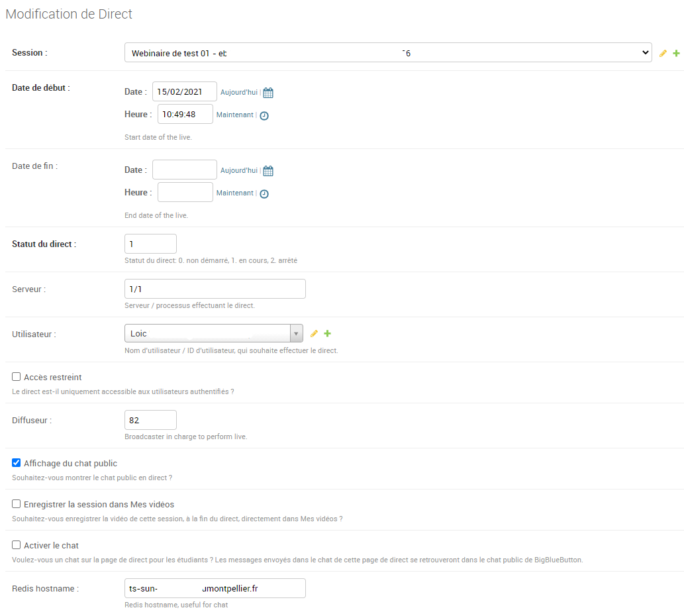This screenshot has height=616, width=684.
Task: Open the end date calendar picker
Action: click(x=268, y=171)
